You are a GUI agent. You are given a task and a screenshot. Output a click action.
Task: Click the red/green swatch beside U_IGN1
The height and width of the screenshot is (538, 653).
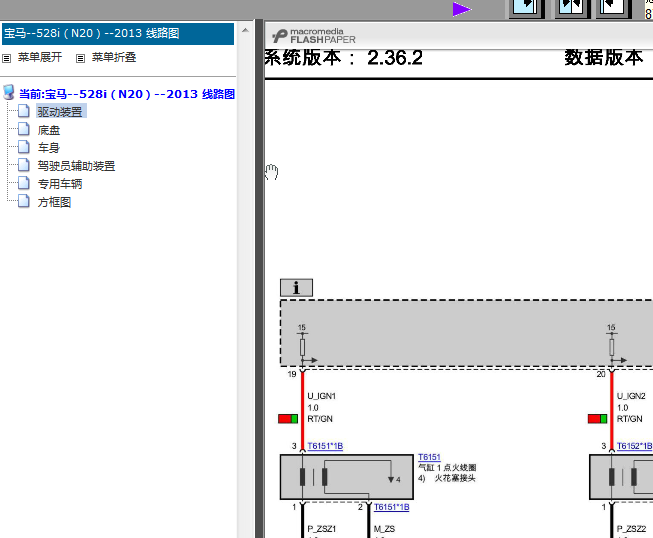(x=288, y=418)
